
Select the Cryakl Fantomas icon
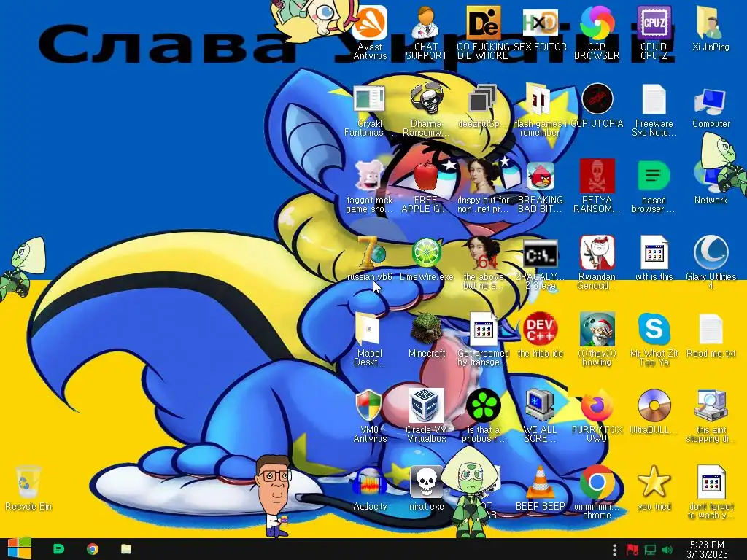tap(370, 111)
